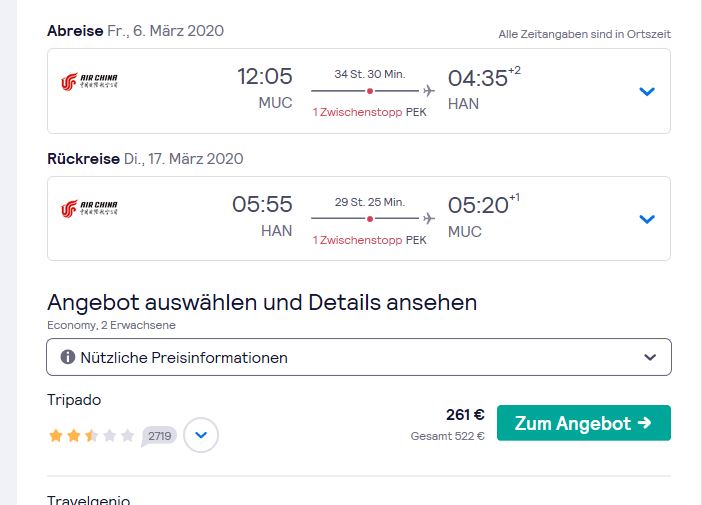
Task: Click the 12:05 MUC departure time
Action: click(x=265, y=88)
